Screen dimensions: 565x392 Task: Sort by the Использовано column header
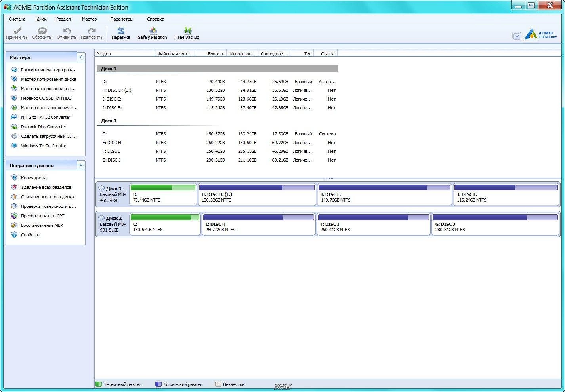(x=242, y=53)
